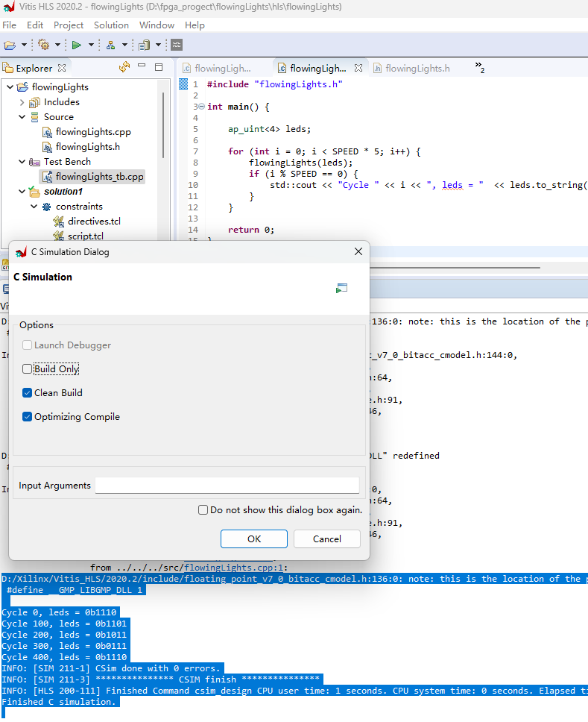Image resolution: width=588 pixels, height=722 pixels.
Task: Click the C Simulation banner icon in dialog
Action: pyautogui.click(x=341, y=288)
